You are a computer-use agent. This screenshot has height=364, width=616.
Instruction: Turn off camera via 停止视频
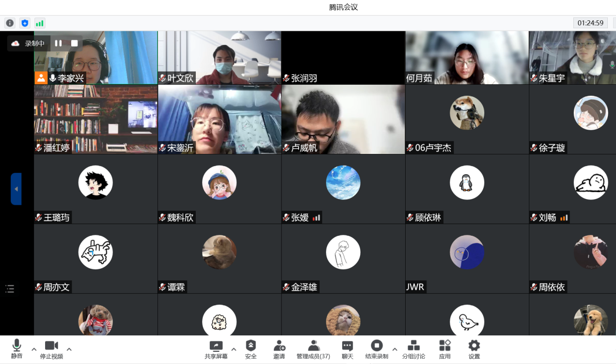(x=51, y=349)
